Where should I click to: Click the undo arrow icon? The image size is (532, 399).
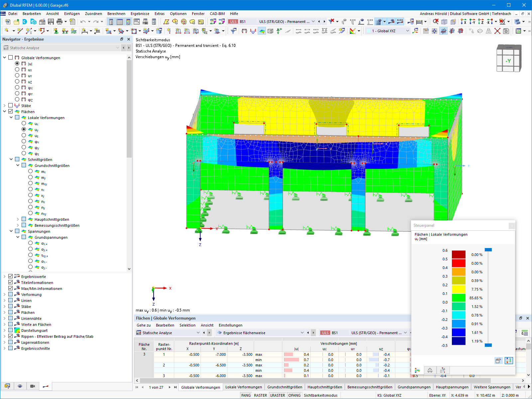coord(83,22)
